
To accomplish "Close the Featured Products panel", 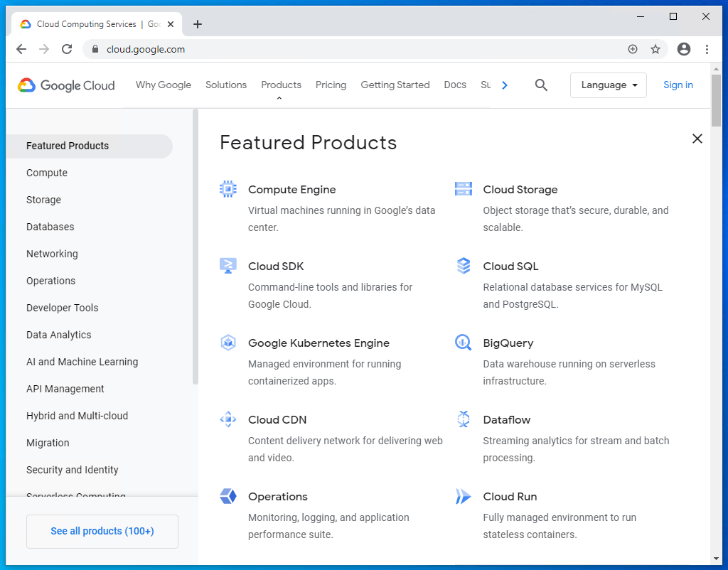I will tap(697, 139).
